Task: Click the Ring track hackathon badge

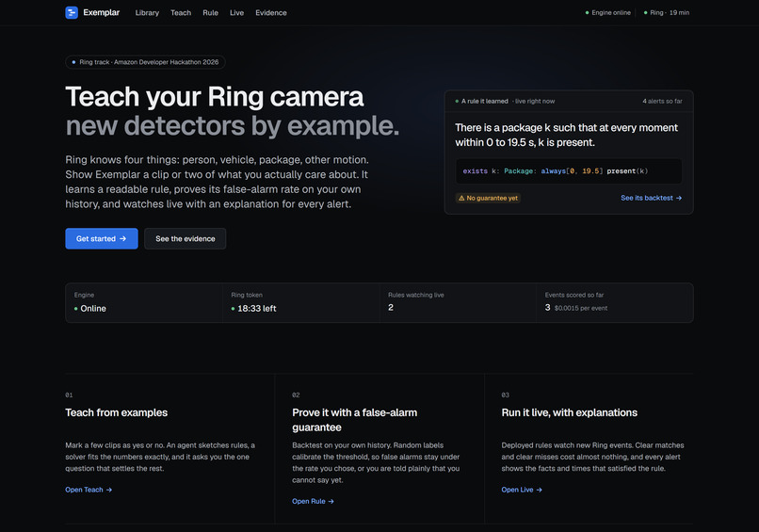Action: click(x=145, y=62)
